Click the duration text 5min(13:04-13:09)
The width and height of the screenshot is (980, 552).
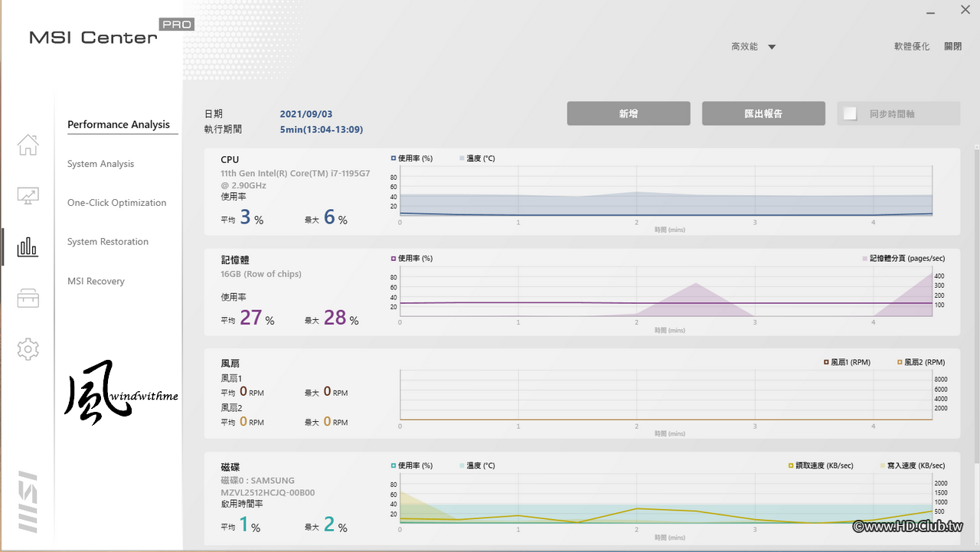coord(322,130)
